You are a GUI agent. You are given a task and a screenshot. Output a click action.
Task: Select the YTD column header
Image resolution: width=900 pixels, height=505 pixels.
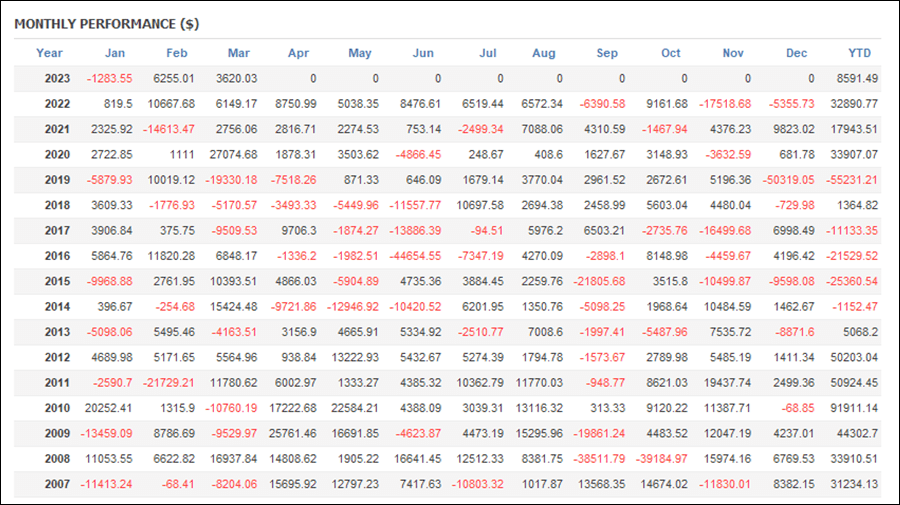pos(859,53)
